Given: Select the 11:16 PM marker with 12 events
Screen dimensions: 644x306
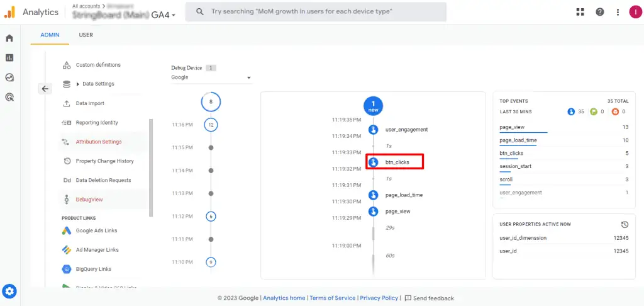Looking at the screenshot, I should point(211,125).
